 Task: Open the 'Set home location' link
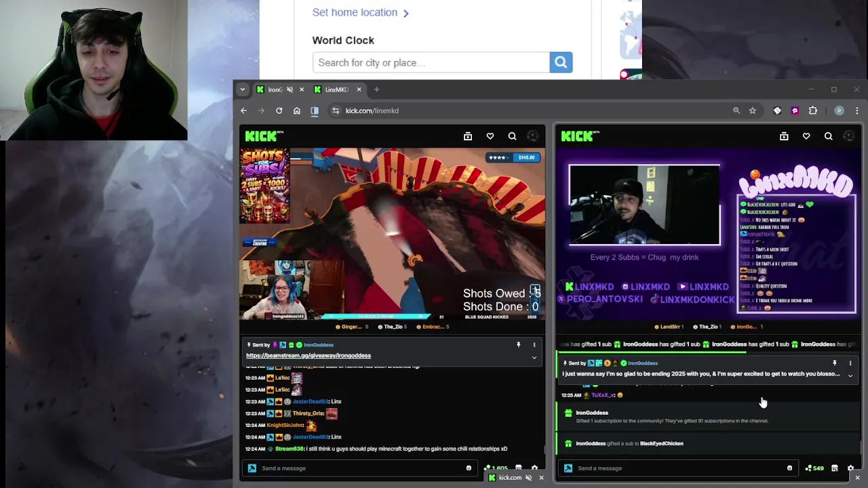(360, 12)
